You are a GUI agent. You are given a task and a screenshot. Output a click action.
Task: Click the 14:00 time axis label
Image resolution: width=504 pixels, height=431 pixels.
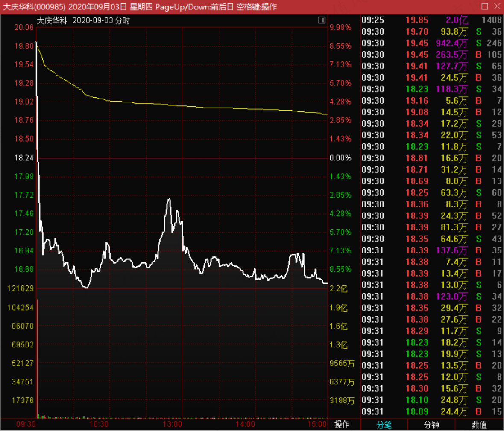click(246, 424)
